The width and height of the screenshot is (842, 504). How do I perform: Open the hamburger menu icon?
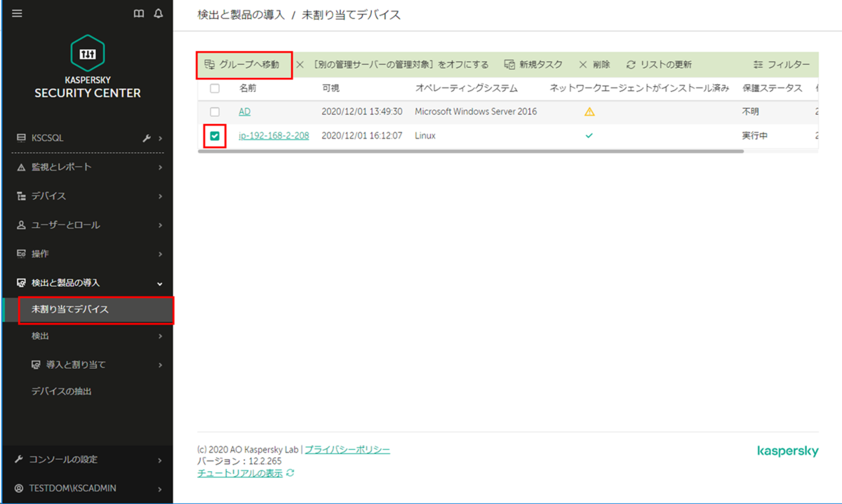point(17,13)
